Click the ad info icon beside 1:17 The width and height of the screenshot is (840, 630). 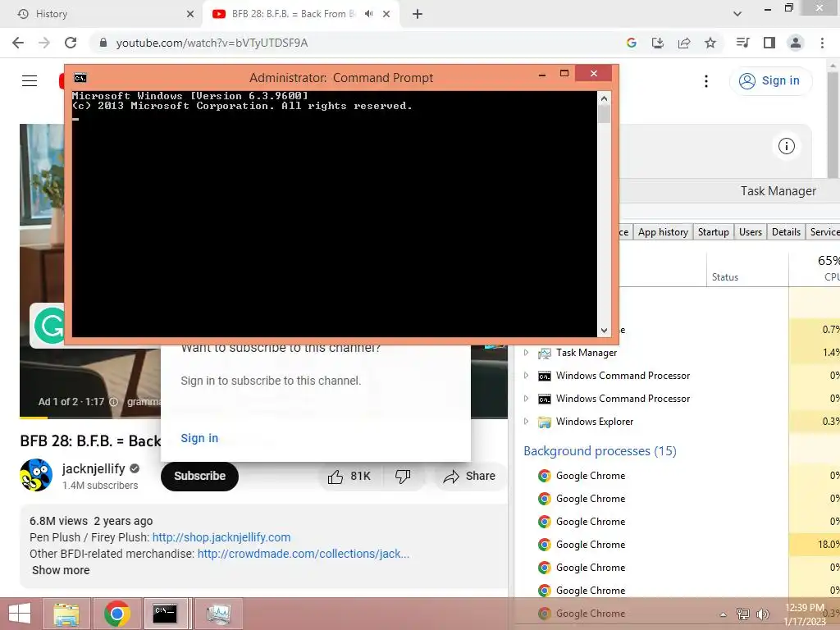(x=113, y=402)
